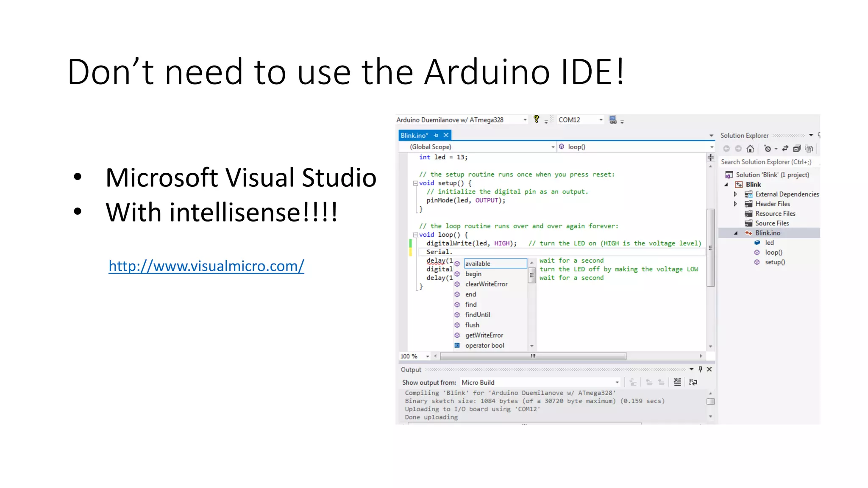Click the Show All Files icon
Screen dimensions: 868x488
809,149
